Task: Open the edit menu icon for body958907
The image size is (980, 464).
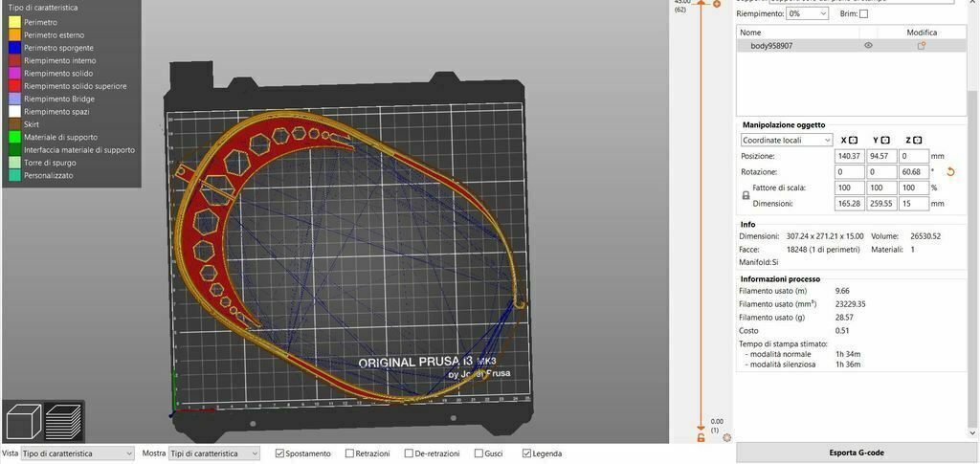Action: pyautogui.click(x=922, y=46)
